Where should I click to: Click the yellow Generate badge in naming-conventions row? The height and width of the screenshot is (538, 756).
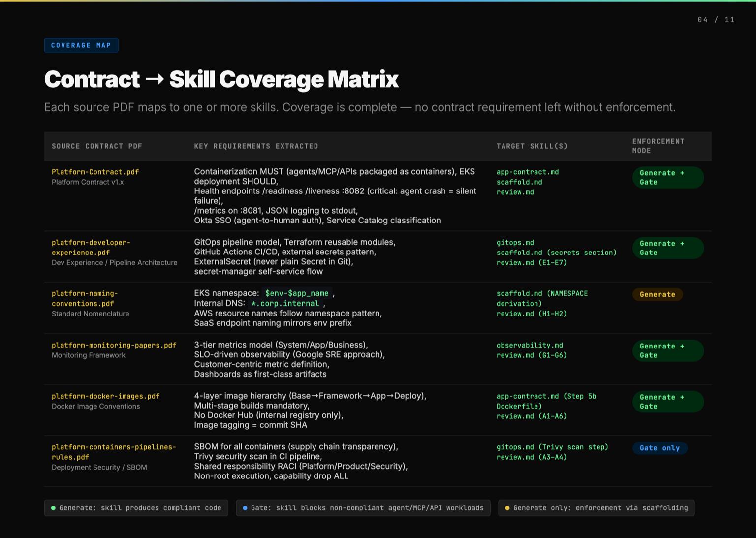click(658, 294)
